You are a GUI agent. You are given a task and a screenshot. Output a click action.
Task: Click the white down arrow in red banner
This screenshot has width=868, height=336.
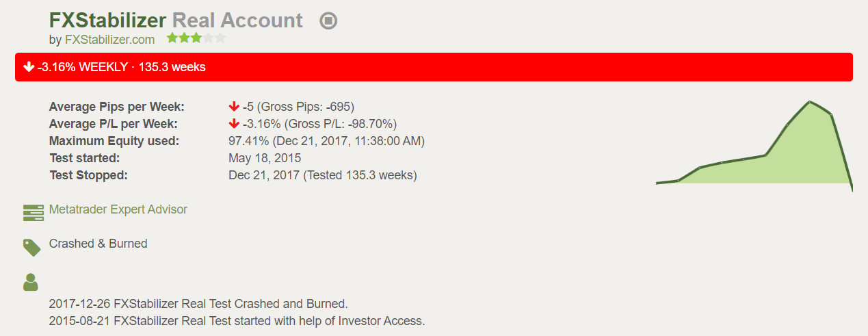tap(29, 66)
